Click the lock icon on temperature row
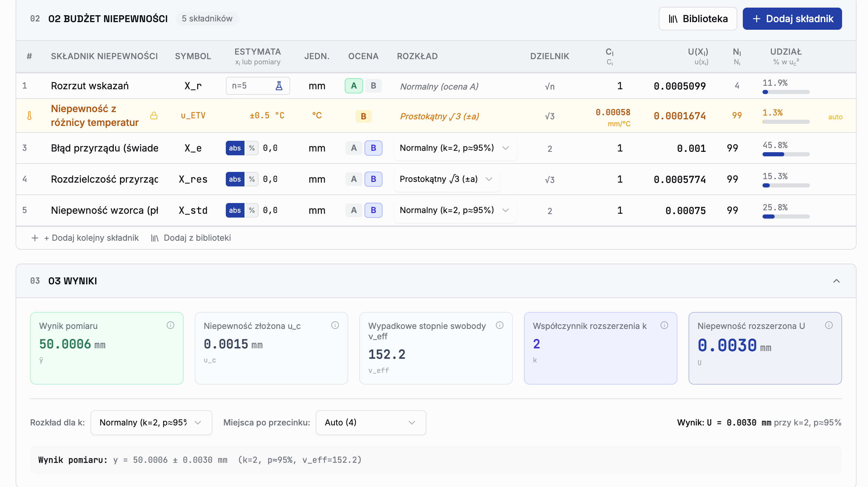The height and width of the screenshot is (487, 868). (x=154, y=116)
